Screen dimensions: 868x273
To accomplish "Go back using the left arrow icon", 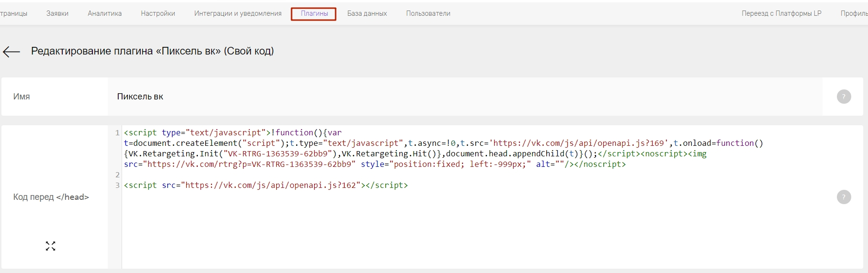I will (11, 52).
